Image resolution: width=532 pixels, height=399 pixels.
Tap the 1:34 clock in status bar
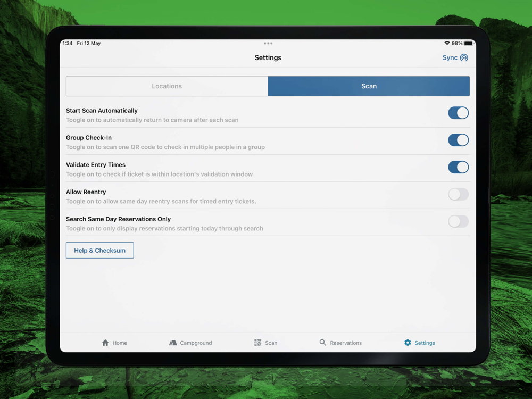point(68,44)
